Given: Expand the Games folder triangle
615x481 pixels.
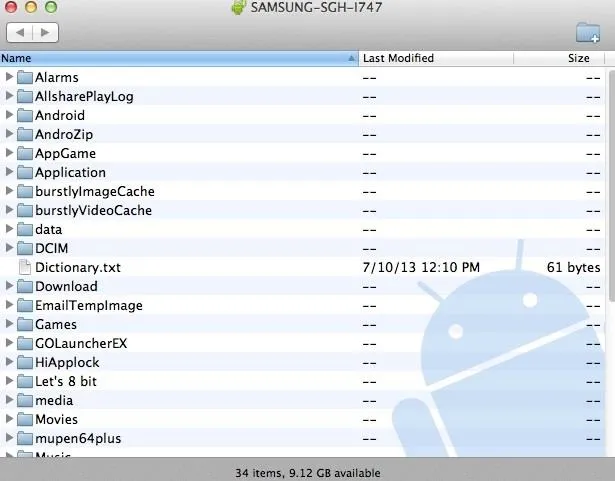Looking at the screenshot, I should click(x=9, y=324).
